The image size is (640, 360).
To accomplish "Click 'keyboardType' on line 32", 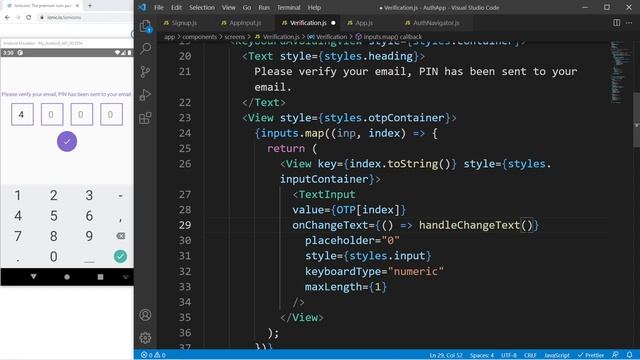I will pos(342,271).
